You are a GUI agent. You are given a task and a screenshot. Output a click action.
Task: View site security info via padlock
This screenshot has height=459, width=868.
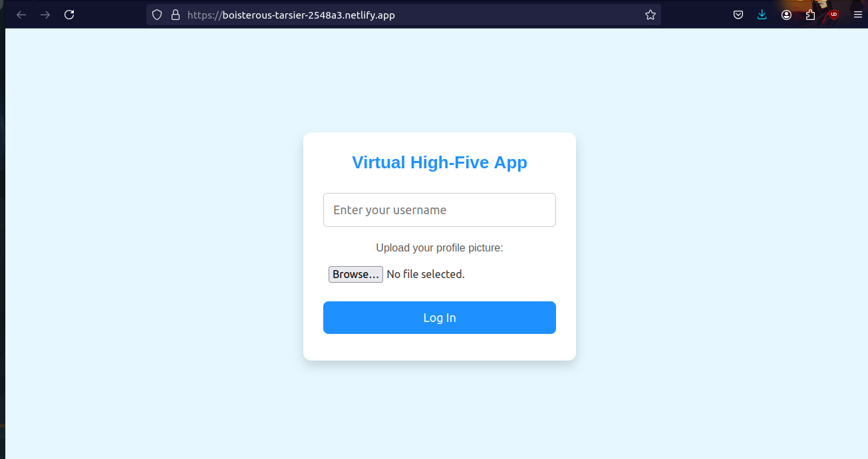tap(176, 15)
